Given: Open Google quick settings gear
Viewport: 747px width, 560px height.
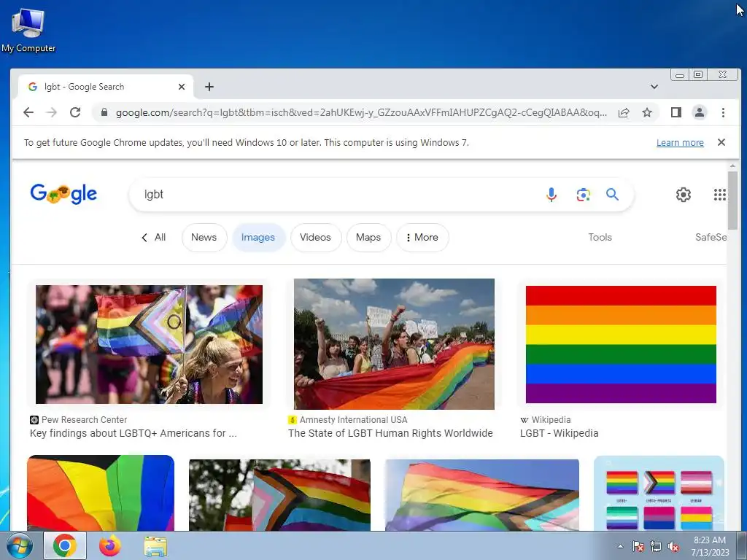Looking at the screenshot, I should pyautogui.click(x=683, y=194).
